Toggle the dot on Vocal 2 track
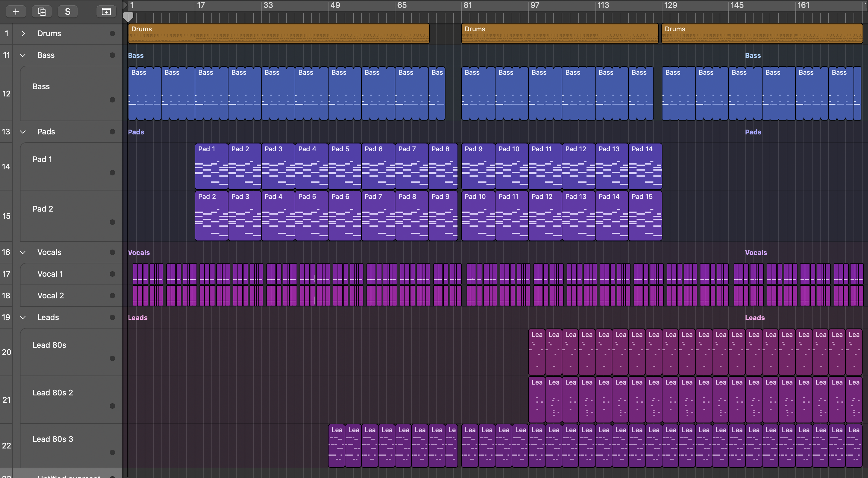This screenshot has height=478, width=868. pos(112,295)
